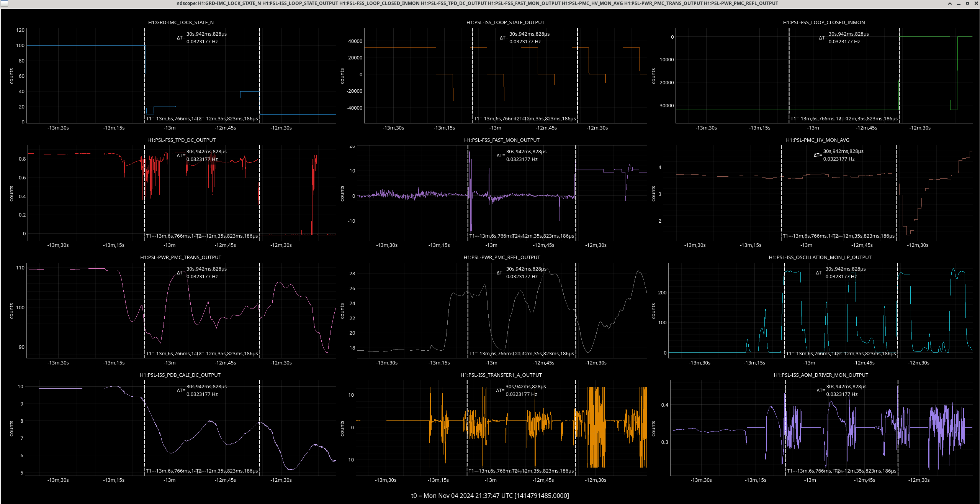The width and height of the screenshot is (980, 504).
Task: Click the H1:PSL-ISS_TRANSFER1_A_OUTPUT plot title
Action: coord(501,375)
